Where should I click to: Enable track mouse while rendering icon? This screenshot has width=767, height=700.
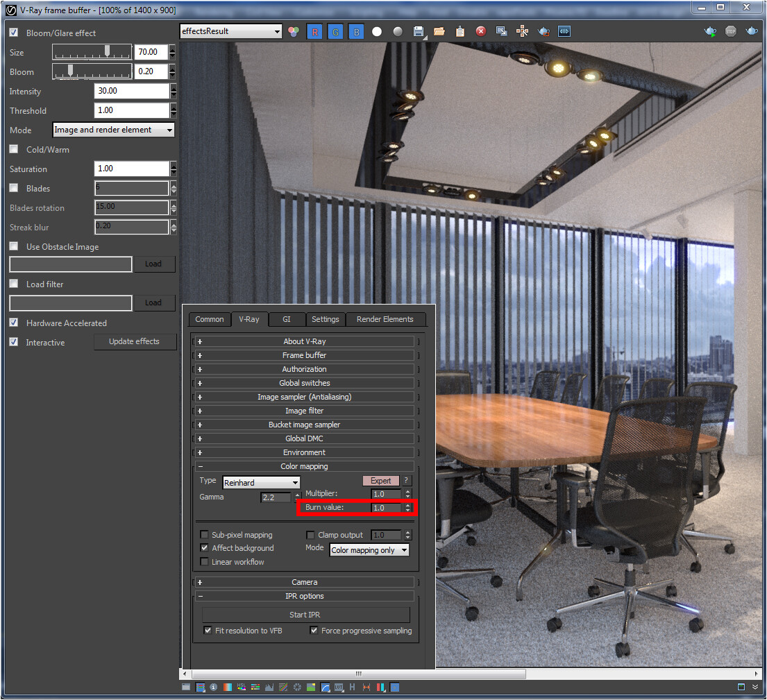click(x=523, y=31)
